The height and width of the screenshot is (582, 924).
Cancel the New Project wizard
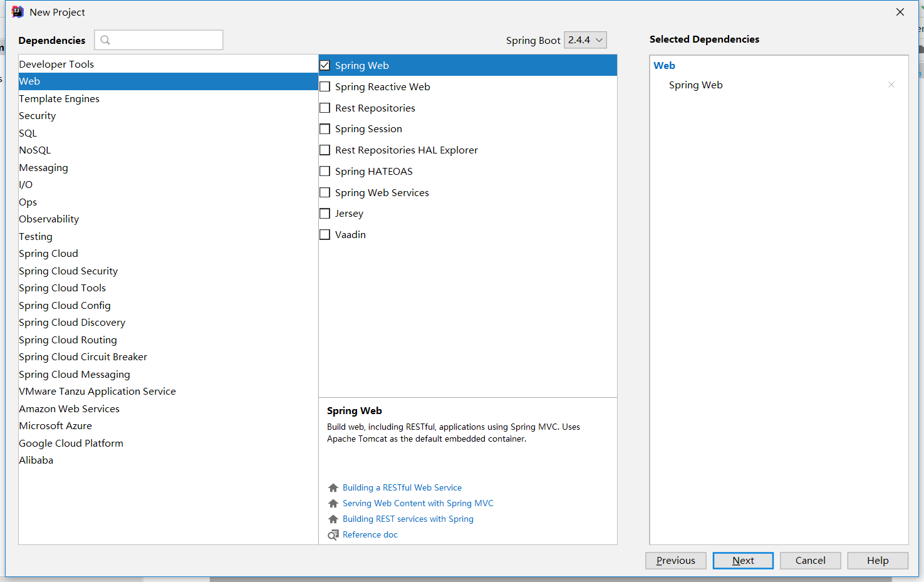pyautogui.click(x=811, y=561)
